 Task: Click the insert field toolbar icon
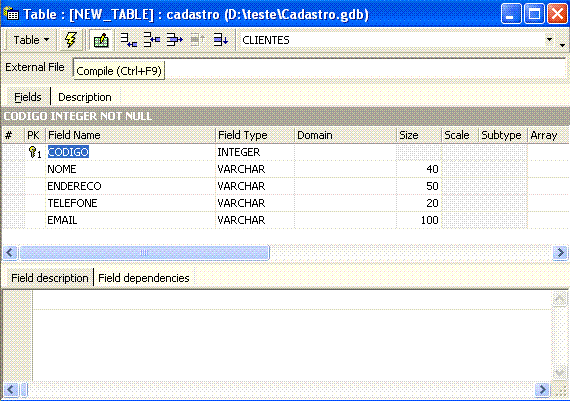152,40
